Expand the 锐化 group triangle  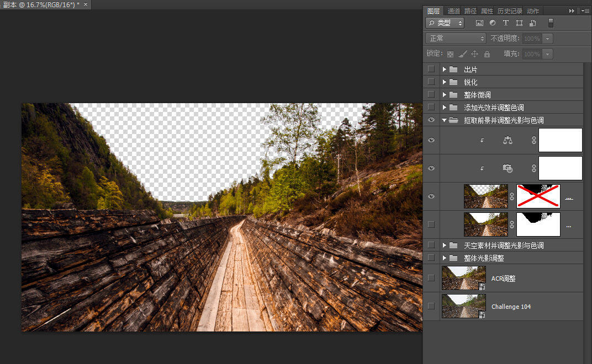click(445, 82)
